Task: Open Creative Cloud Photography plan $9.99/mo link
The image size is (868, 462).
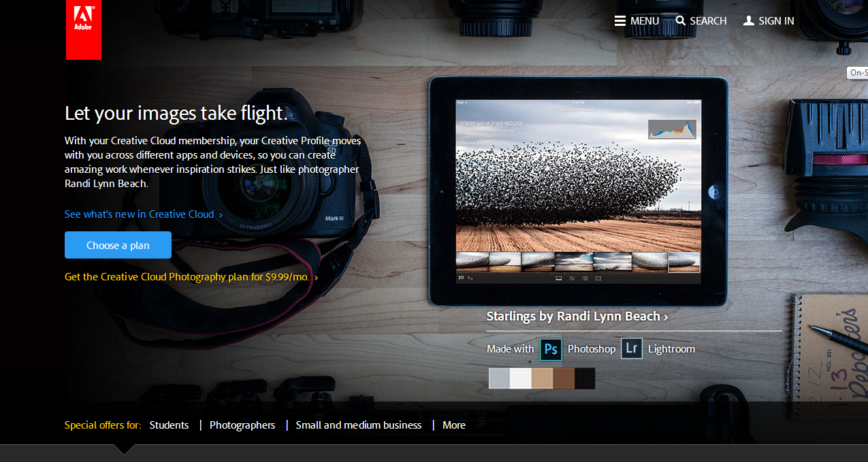Action: click(x=191, y=277)
